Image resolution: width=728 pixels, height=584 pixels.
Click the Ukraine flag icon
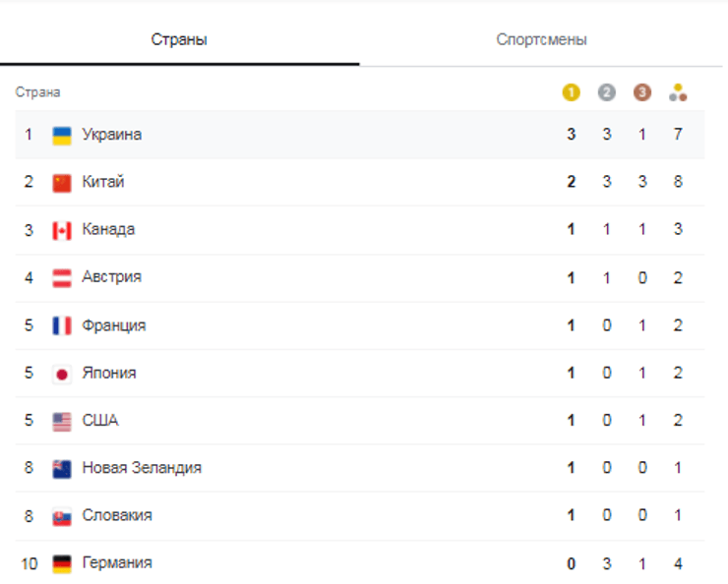click(x=62, y=135)
